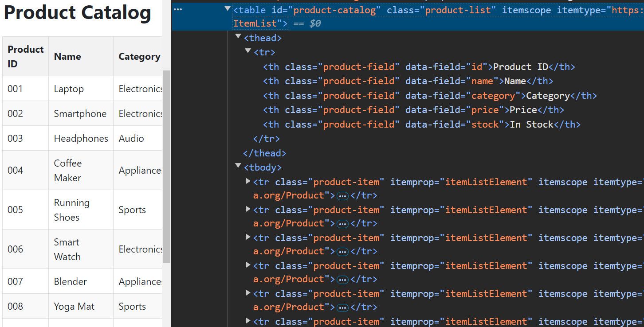
Task: Select the th line with data-field="price"
Action: click(x=413, y=110)
